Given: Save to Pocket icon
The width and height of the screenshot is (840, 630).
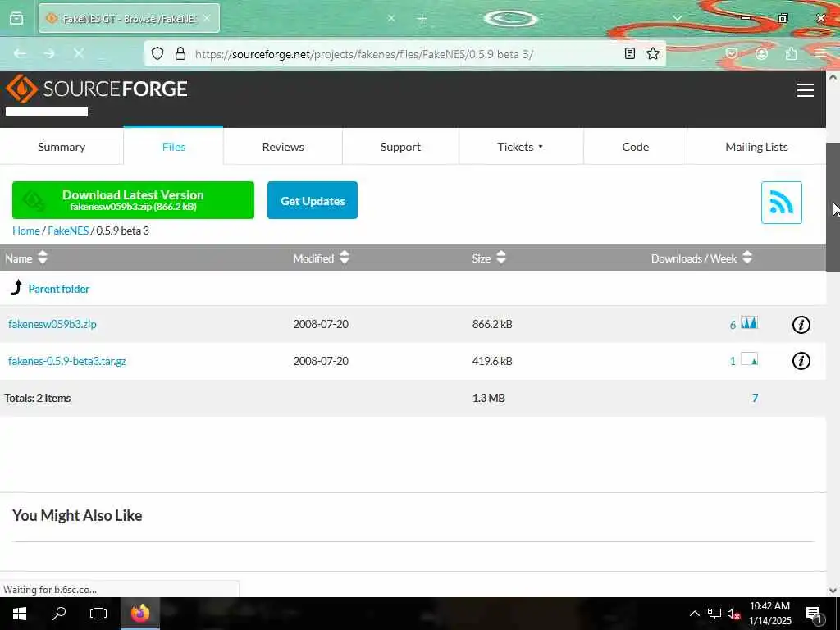Looking at the screenshot, I should click(x=732, y=53).
